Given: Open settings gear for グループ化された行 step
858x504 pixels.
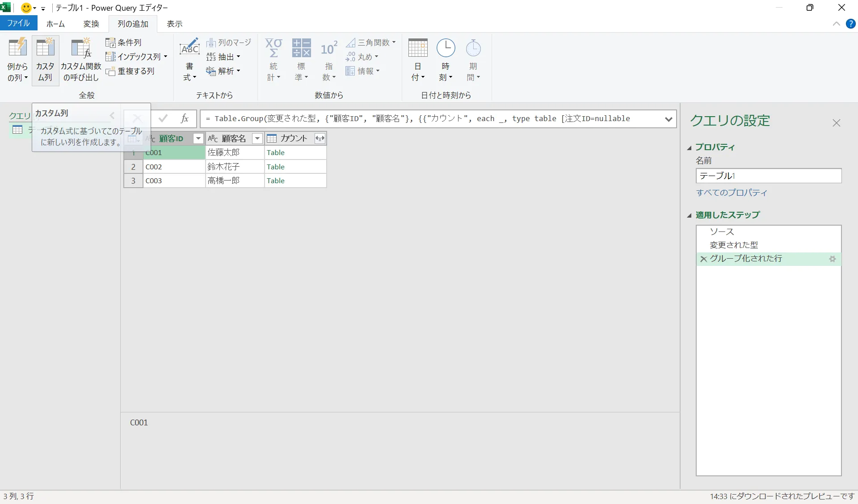Looking at the screenshot, I should tap(833, 259).
